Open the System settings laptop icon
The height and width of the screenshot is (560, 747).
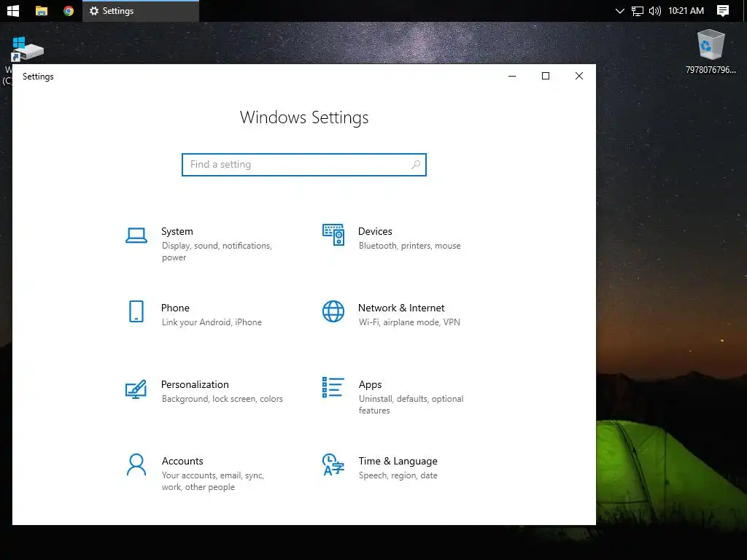coord(136,236)
